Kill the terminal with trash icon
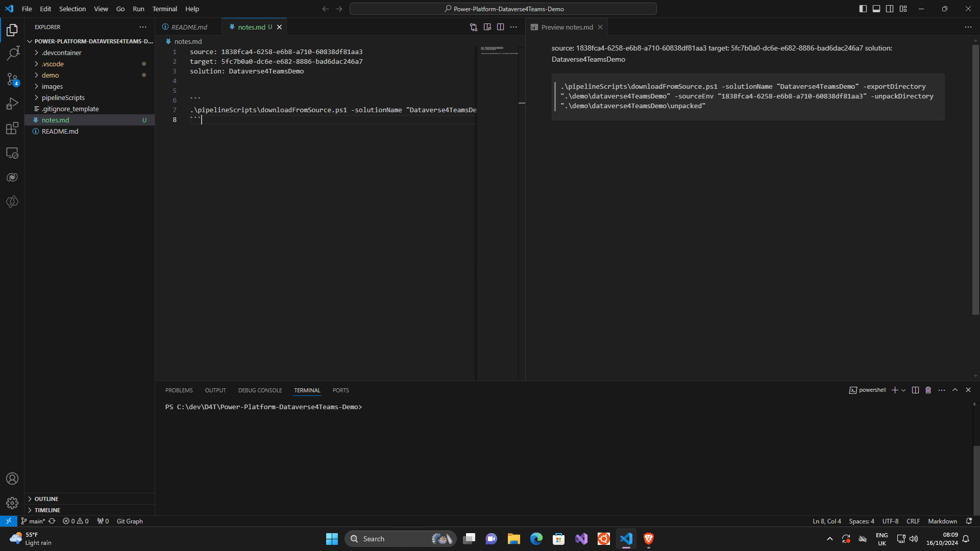 [928, 390]
